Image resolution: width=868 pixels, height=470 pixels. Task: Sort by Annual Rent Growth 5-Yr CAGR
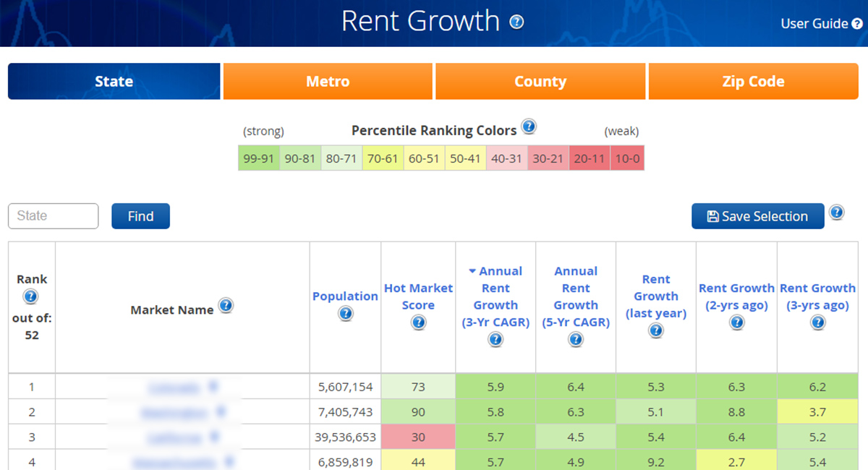tap(576, 296)
